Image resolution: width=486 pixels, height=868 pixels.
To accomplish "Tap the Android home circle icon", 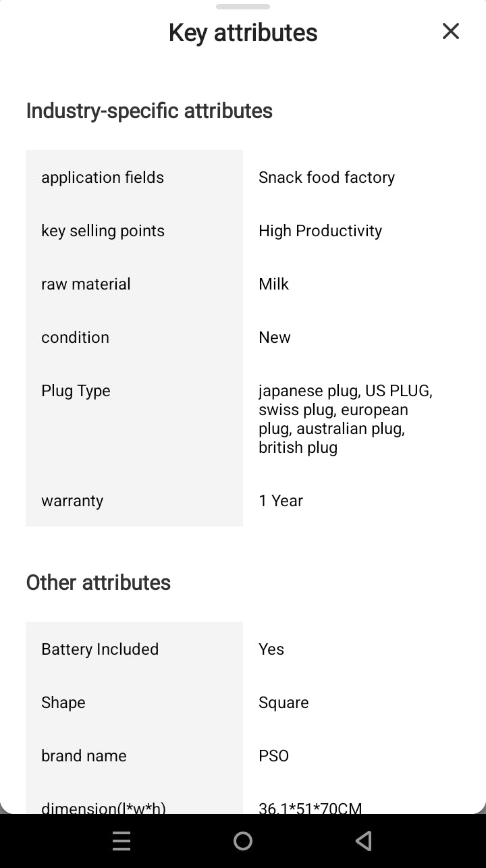I will 243,840.
